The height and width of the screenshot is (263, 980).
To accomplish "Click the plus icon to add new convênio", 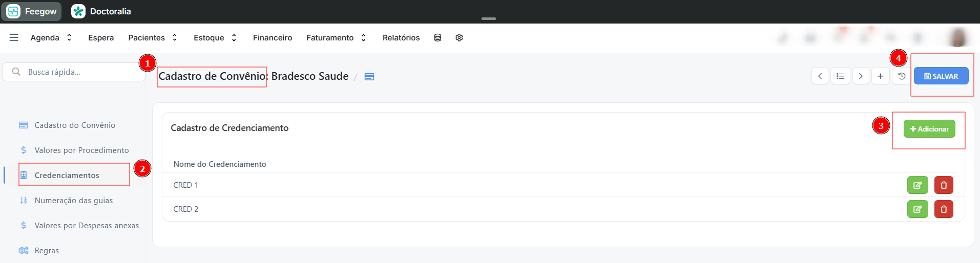I will click(x=880, y=76).
